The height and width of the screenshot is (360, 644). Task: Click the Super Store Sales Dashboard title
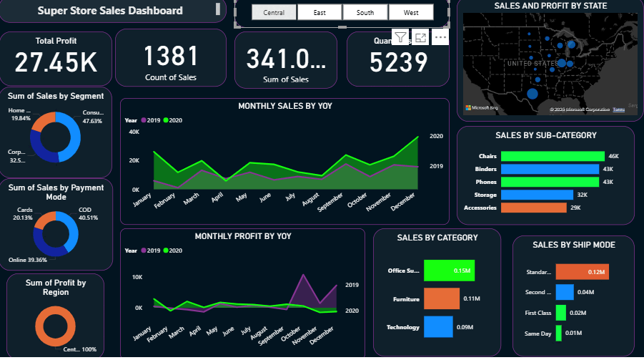pos(110,11)
